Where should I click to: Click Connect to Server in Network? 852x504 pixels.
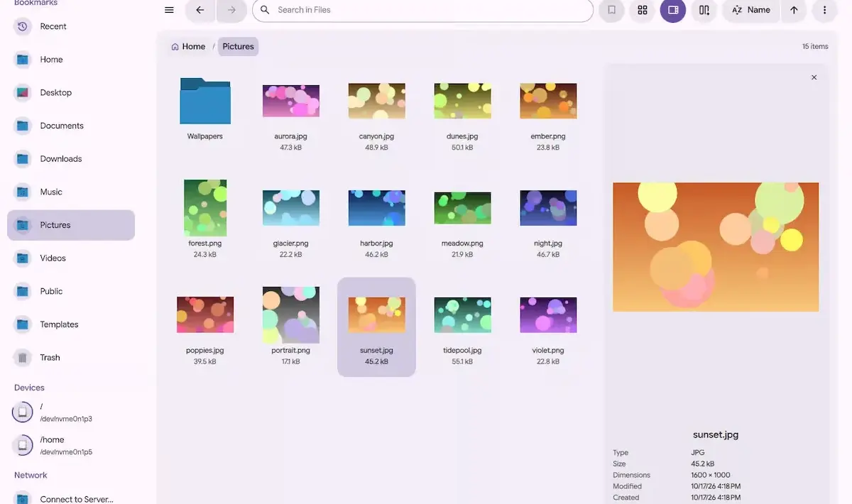click(71, 499)
